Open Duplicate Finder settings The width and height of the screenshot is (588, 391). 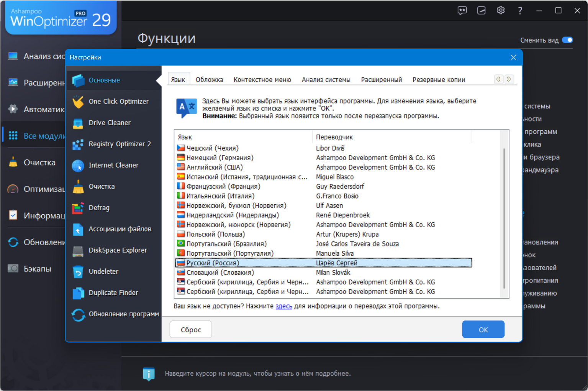[114, 293]
